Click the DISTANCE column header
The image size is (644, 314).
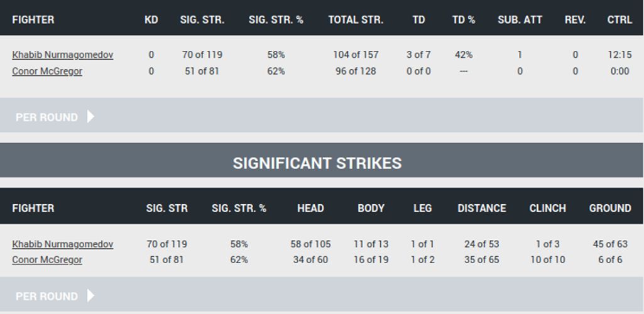tap(482, 208)
